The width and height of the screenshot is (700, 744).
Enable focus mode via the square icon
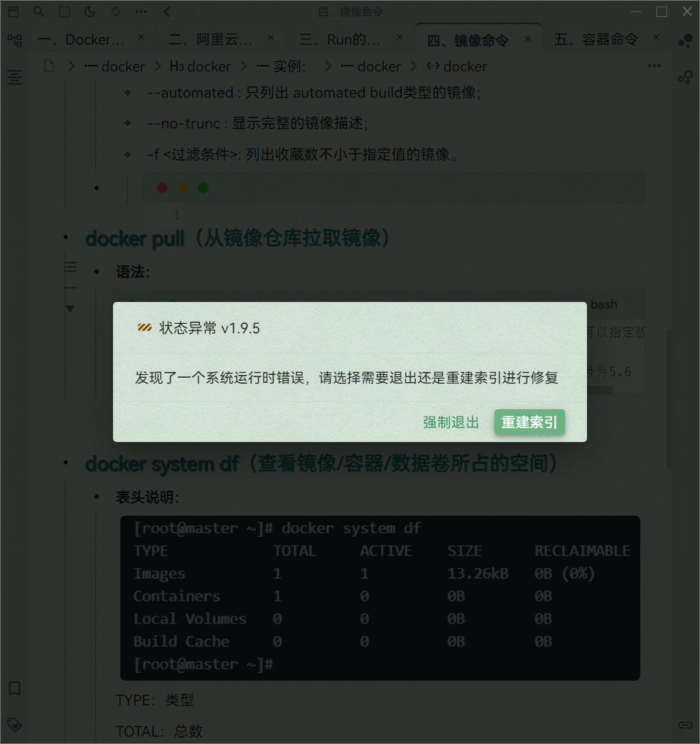tap(64, 12)
